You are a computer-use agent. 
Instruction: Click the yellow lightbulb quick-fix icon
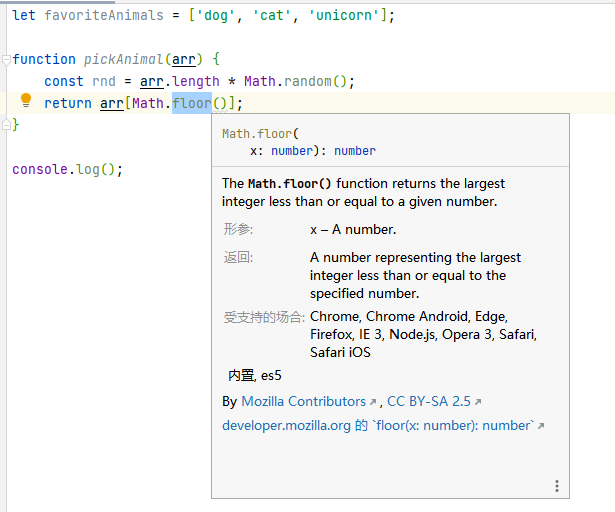[x=26, y=101]
